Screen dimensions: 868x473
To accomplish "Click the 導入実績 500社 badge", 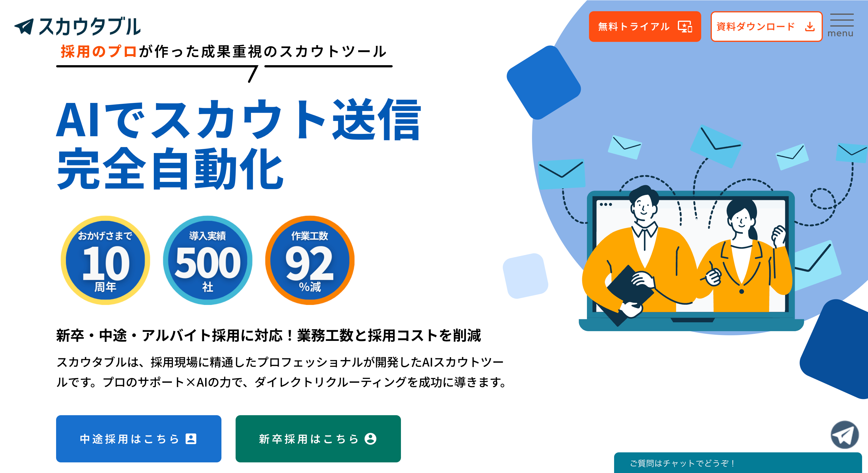I will coord(208,260).
